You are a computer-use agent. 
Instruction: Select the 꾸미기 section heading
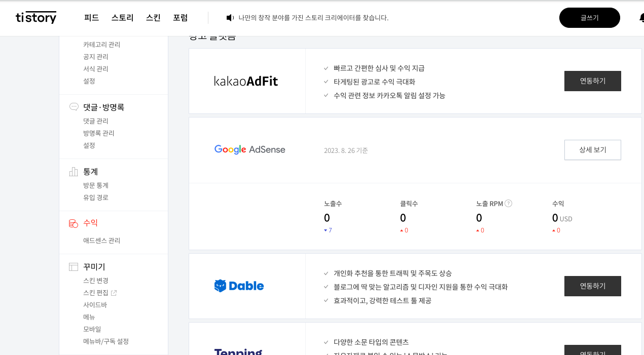point(94,266)
